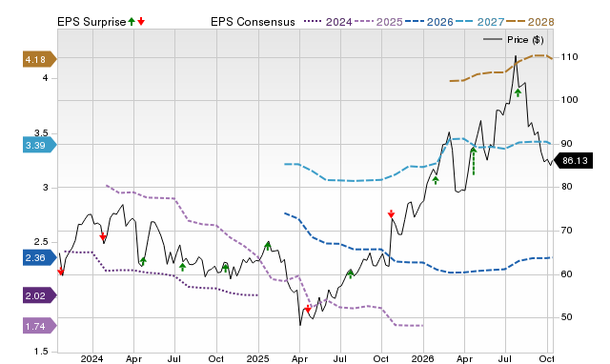Click the 2025 x-axis year label
This screenshot has width=610, height=364.
(x=258, y=358)
